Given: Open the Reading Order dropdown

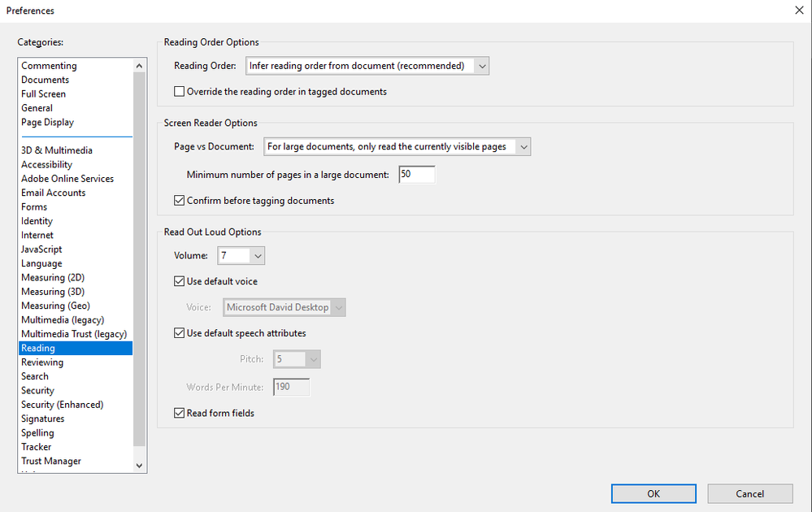Looking at the screenshot, I should (x=367, y=66).
